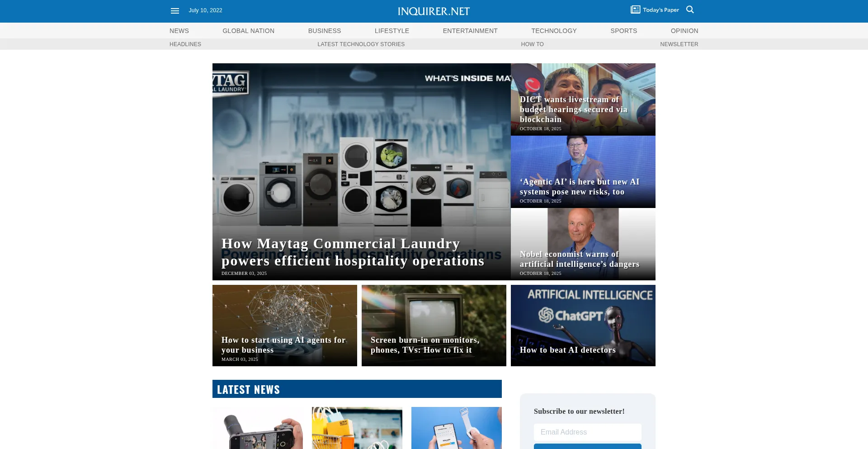Image resolution: width=868 pixels, height=449 pixels.
Task: Open the Sports menu item
Action: pyautogui.click(x=623, y=31)
